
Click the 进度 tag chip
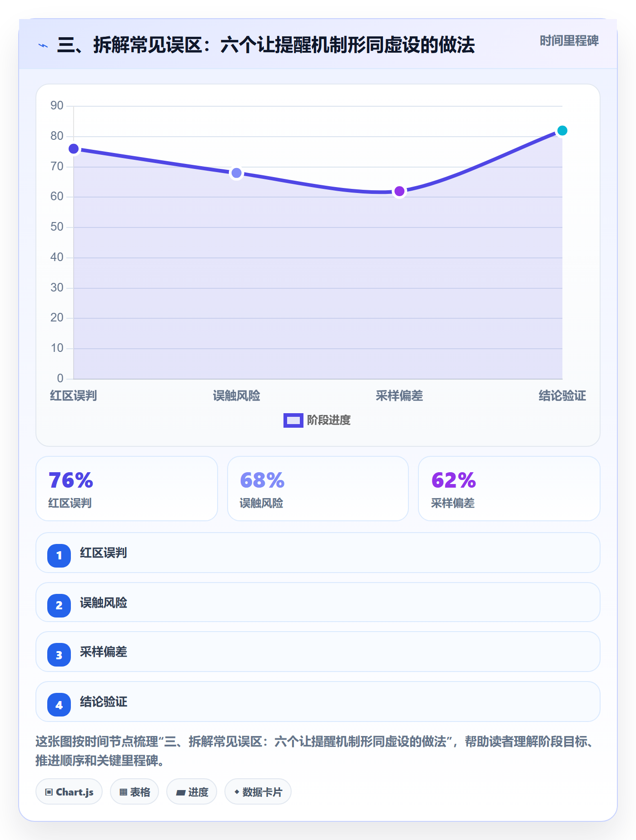tap(192, 792)
